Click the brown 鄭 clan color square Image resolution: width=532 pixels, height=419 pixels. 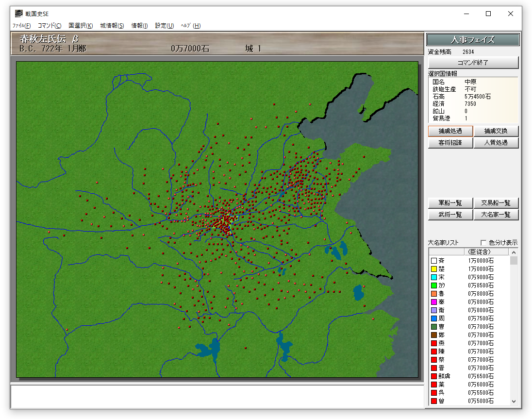click(x=434, y=335)
